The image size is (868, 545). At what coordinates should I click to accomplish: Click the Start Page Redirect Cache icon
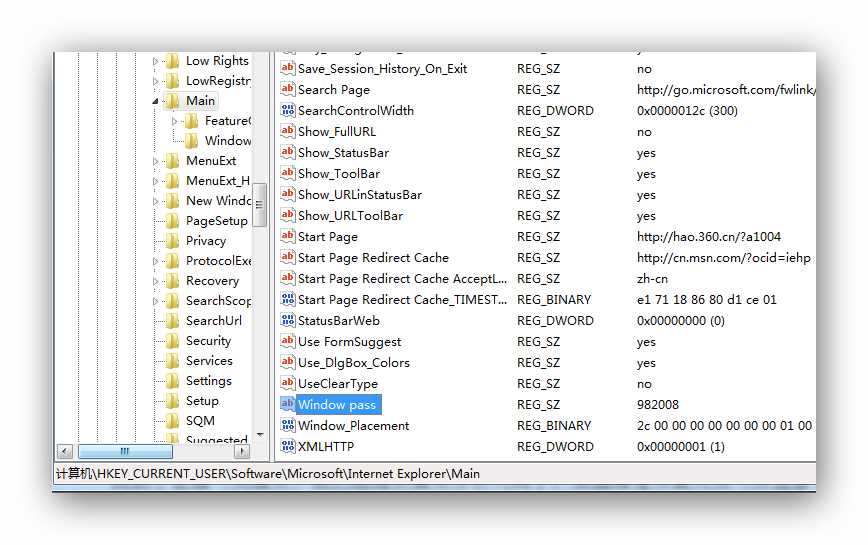point(287,257)
